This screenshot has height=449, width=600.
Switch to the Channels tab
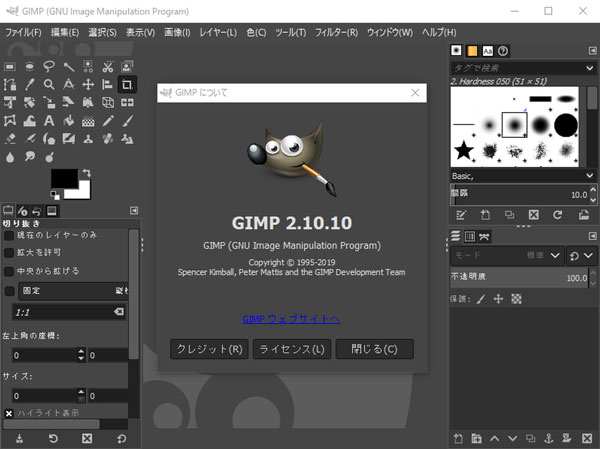pyautogui.click(x=470, y=236)
